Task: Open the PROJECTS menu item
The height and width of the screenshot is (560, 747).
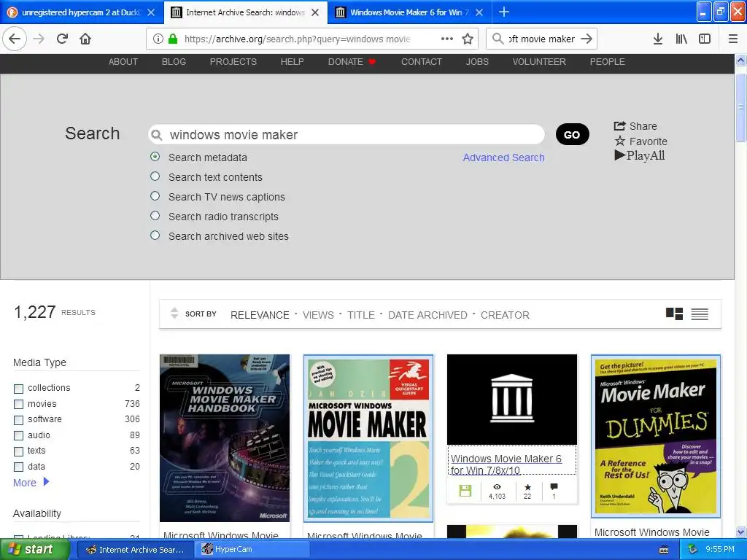Action: pyautogui.click(x=233, y=62)
